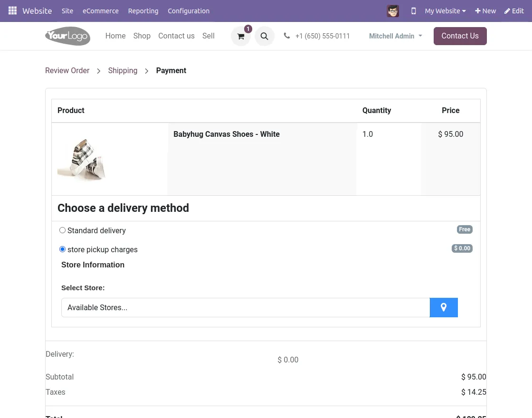Click the search magnifier icon
532x418 pixels.
tap(265, 36)
